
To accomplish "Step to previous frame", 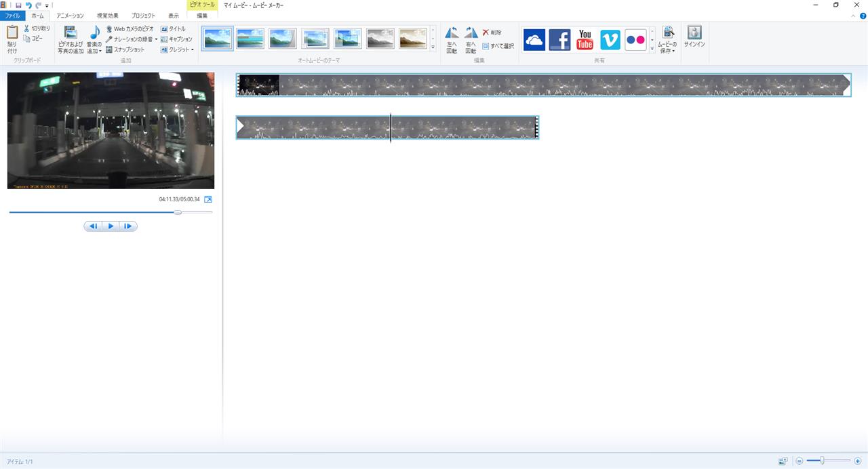I will (x=94, y=226).
